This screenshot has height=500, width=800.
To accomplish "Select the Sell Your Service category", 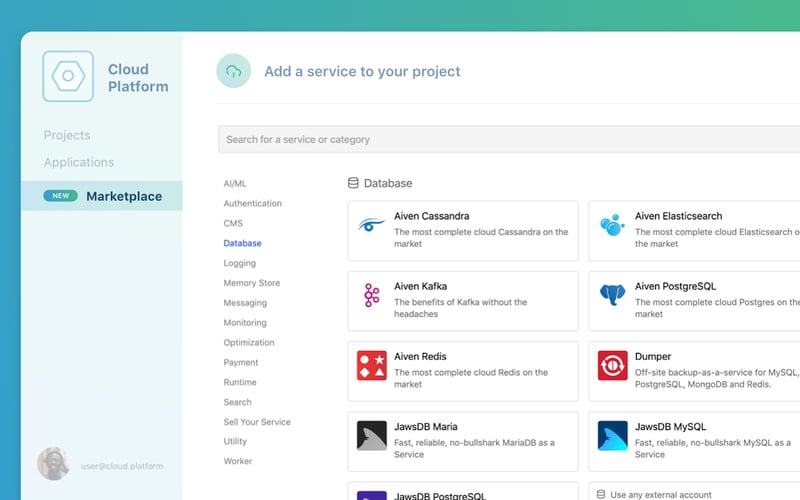I will click(x=257, y=422).
